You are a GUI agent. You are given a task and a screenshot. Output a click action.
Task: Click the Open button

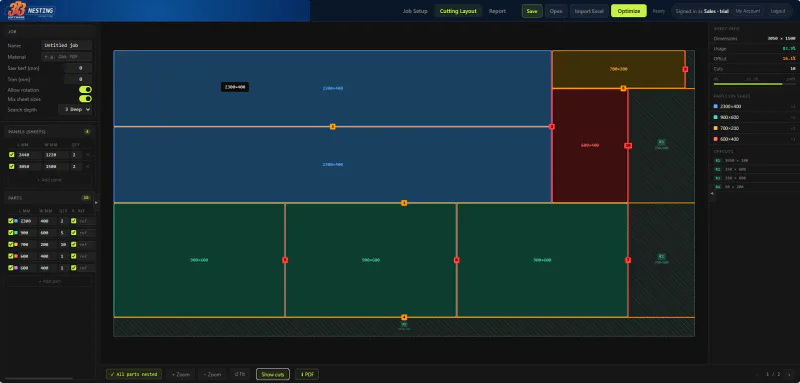556,11
